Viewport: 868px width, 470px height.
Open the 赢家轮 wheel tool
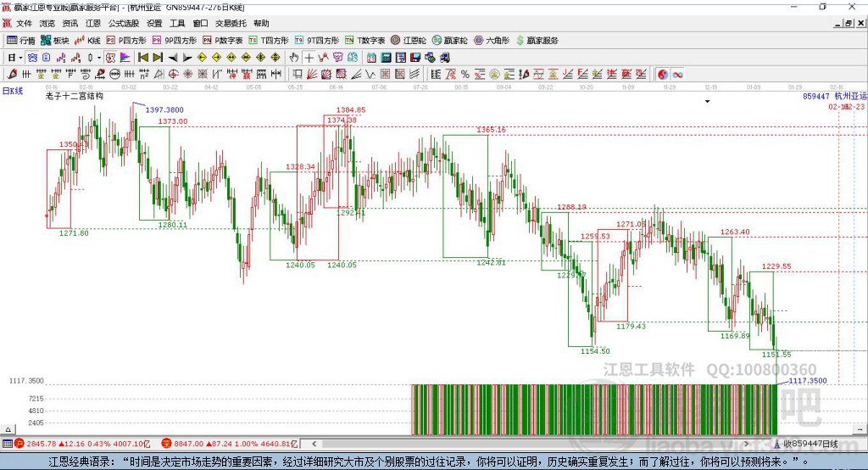(449, 41)
